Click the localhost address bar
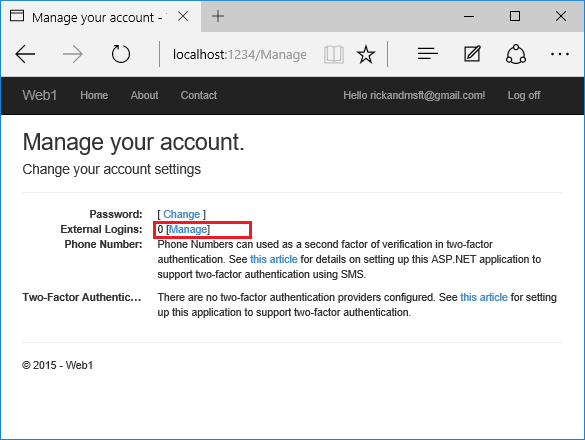585x440 pixels. (240, 55)
